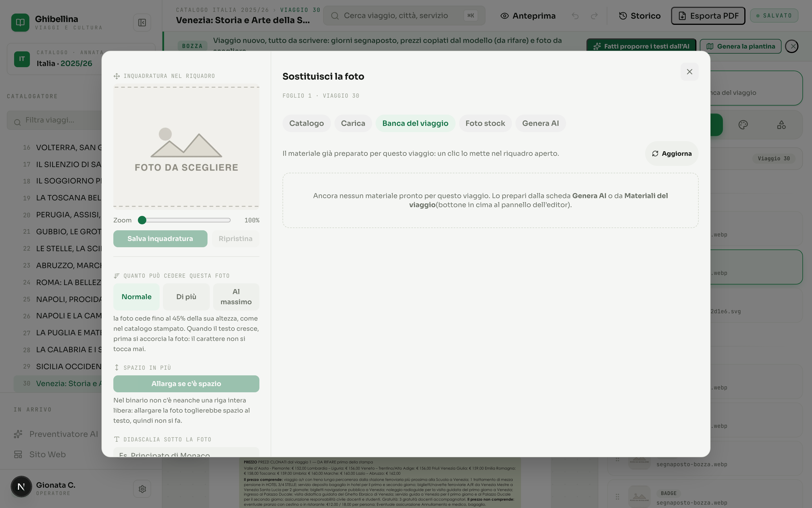The width and height of the screenshot is (812, 508).
Task: Click the Ripristina button
Action: pyautogui.click(x=235, y=238)
